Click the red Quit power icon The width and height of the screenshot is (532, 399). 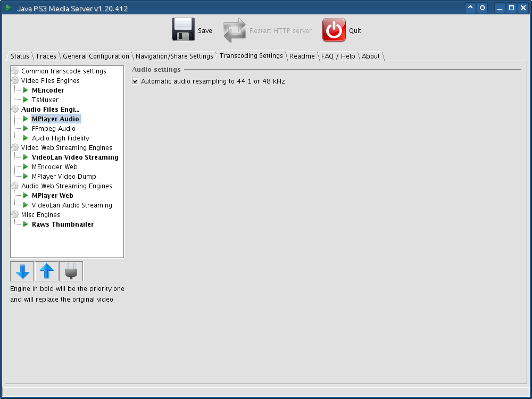point(334,30)
